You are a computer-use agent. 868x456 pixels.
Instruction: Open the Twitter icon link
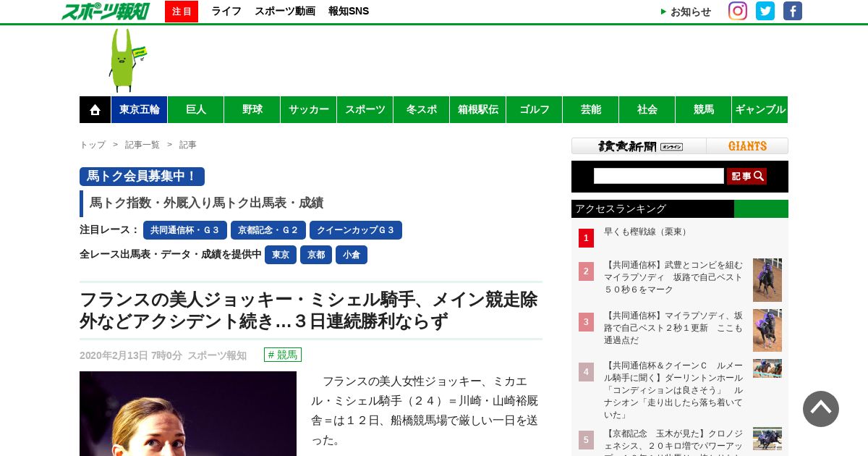(765, 11)
